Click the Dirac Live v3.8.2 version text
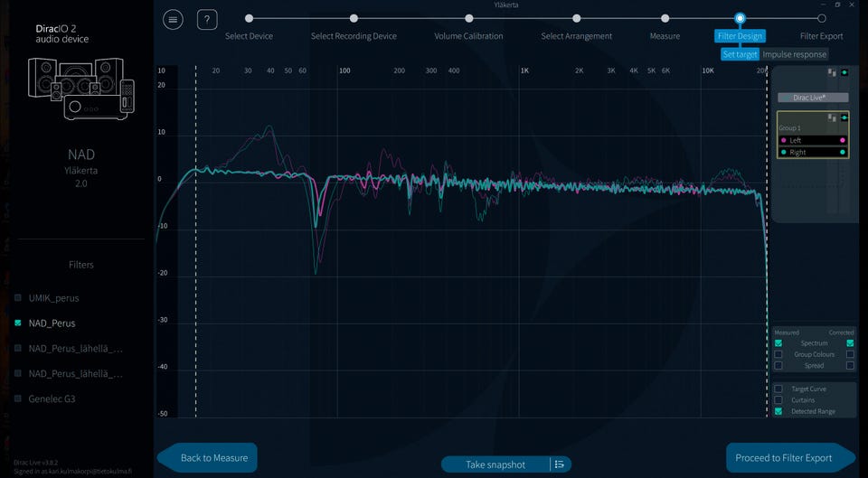This screenshot has height=478, width=868. [36, 463]
